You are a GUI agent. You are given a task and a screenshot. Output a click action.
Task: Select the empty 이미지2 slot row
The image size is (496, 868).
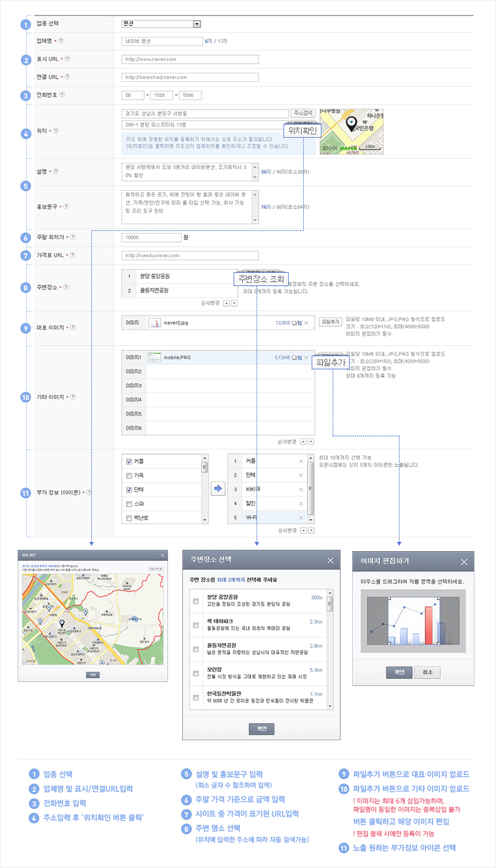point(218,371)
